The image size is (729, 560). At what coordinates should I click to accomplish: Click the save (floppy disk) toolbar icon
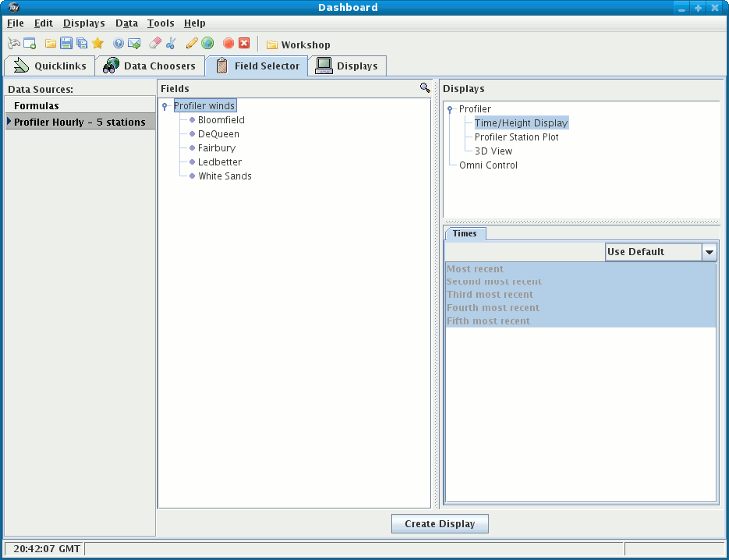[x=66, y=44]
